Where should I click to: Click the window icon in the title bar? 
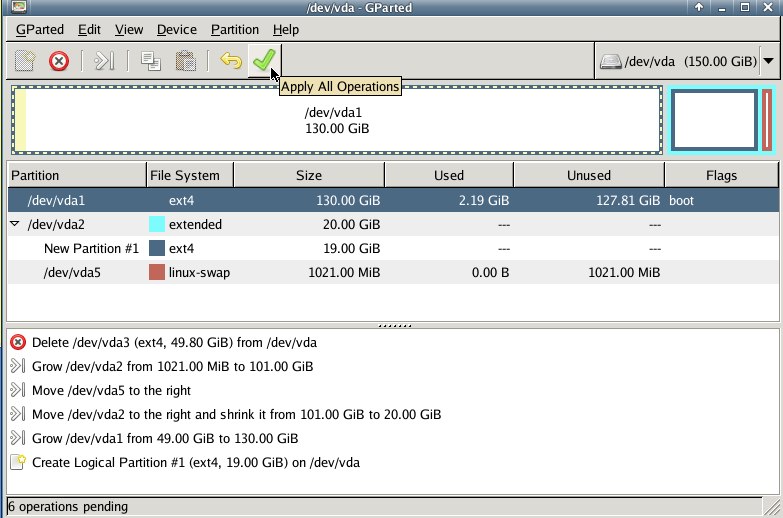(19, 6)
